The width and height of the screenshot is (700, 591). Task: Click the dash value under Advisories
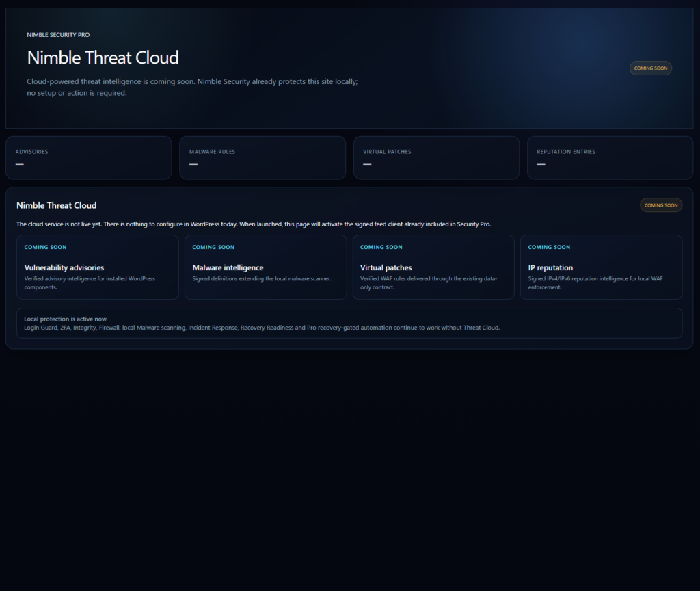point(20,164)
